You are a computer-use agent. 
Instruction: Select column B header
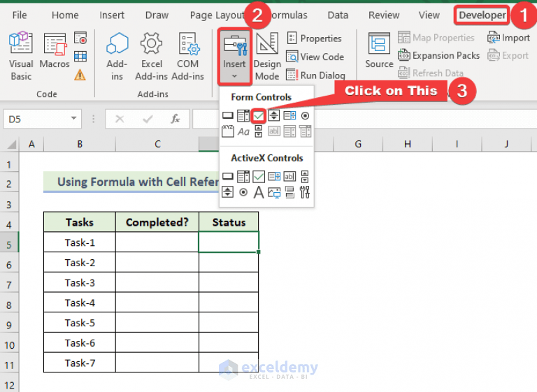80,144
